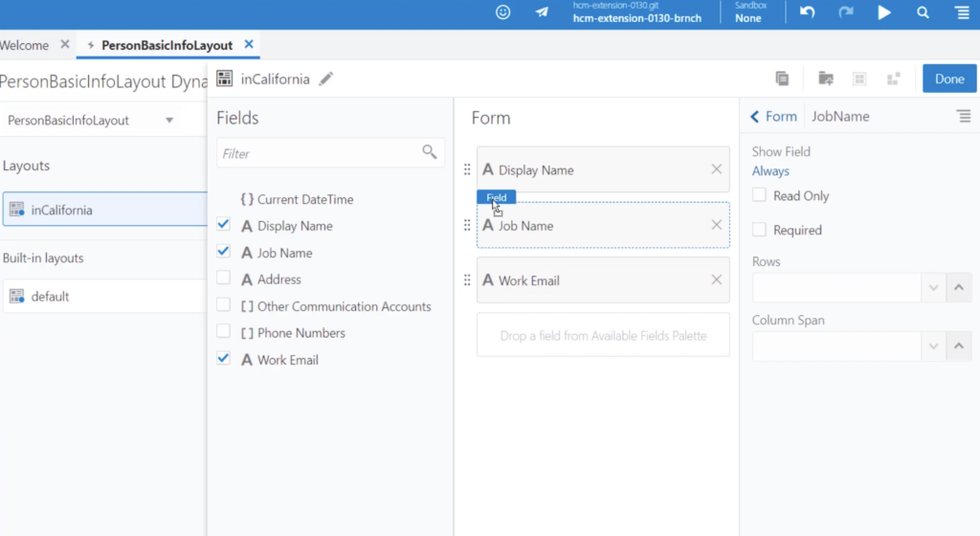
Task: Click the Sandbox None selector
Action: pos(748,12)
